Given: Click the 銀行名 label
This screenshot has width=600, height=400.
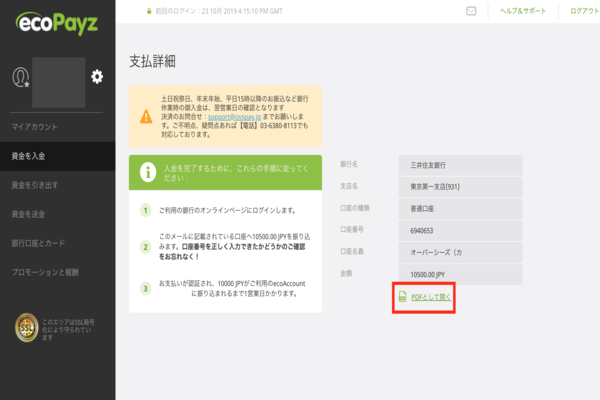Looking at the screenshot, I should pyautogui.click(x=349, y=164).
